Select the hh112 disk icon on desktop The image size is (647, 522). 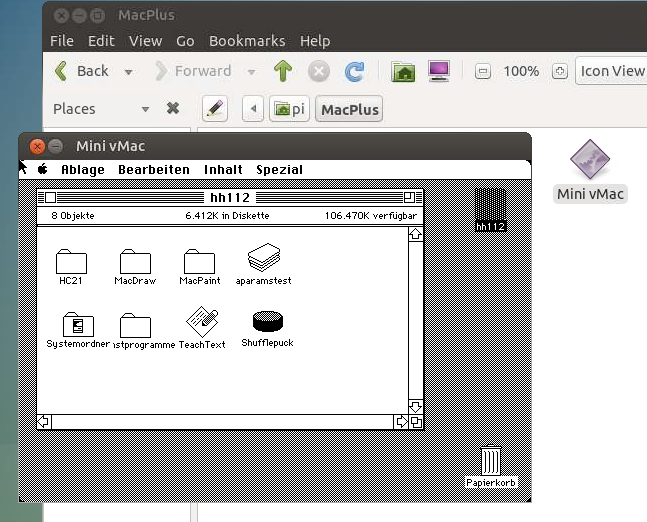point(490,209)
